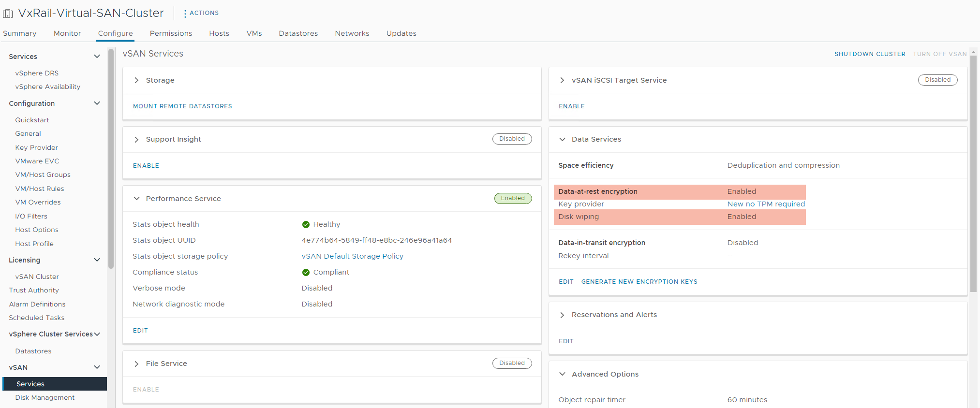Switch to the Networks tab
Image resolution: width=980 pixels, height=408 pixels.
(352, 33)
